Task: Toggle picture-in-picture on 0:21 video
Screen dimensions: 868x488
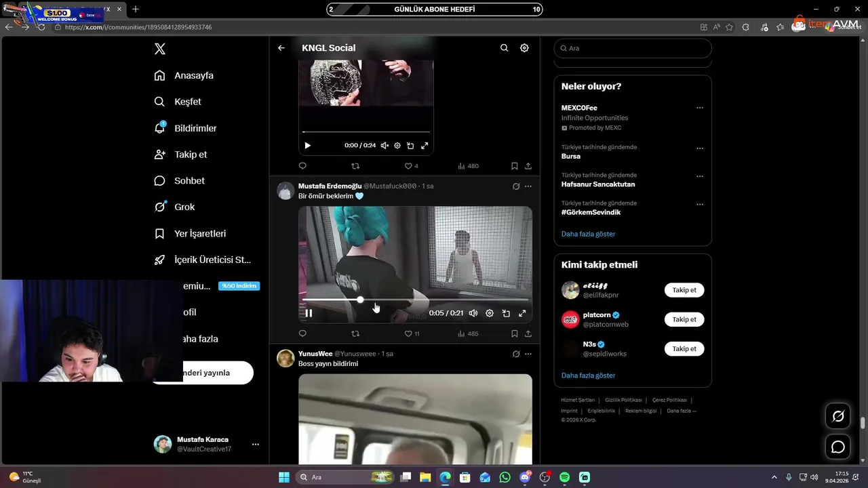Action: (x=506, y=313)
